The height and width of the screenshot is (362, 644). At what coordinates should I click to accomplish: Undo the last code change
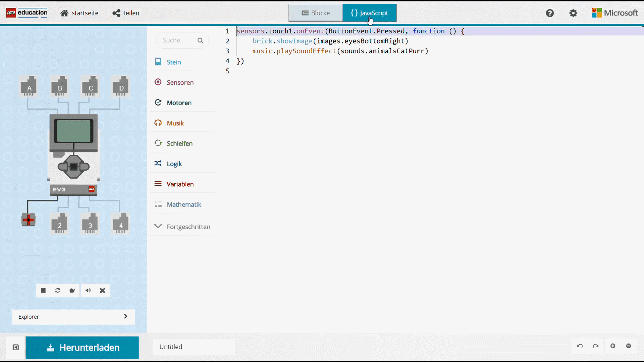point(580,346)
